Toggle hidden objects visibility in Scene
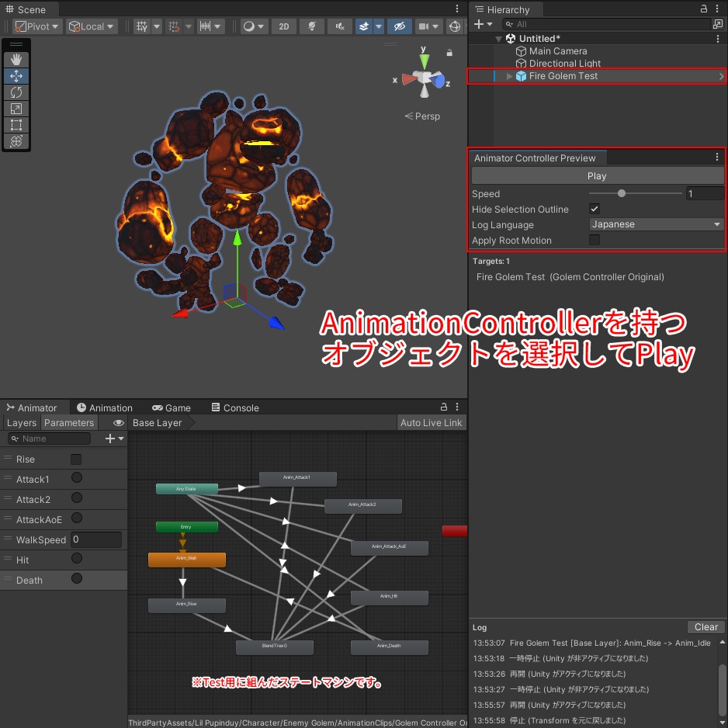Image resolution: width=728 pixels, height=728 pixels. (399, 26)
